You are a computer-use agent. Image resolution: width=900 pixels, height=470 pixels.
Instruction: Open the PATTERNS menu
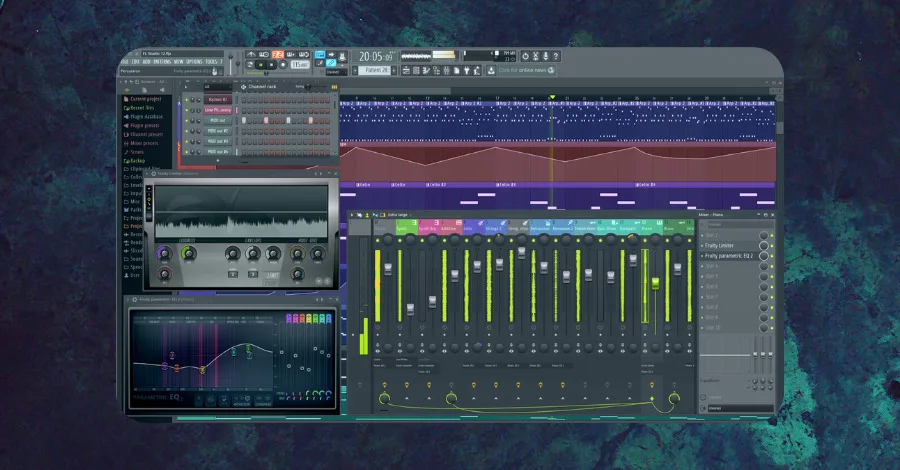162,62
